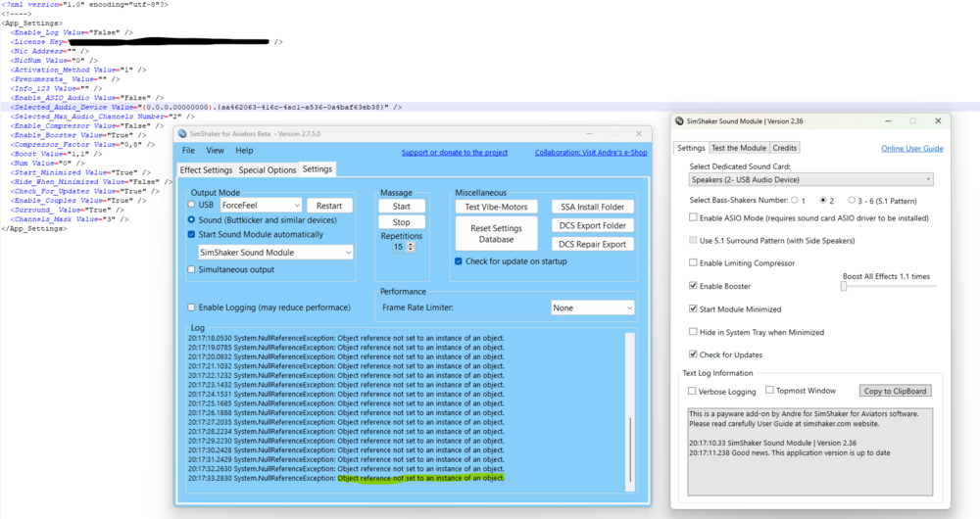This screenshot has width=980, height=519.
Task: Start the massage function
Action: coord(401,206)
